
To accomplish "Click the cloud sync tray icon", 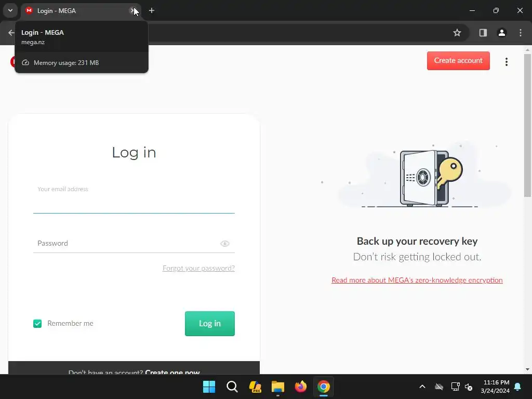I will coord(439,387).
